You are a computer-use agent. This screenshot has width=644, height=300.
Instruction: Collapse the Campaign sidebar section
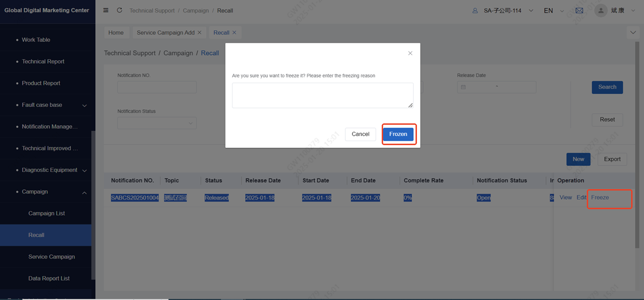coord(84,192)
